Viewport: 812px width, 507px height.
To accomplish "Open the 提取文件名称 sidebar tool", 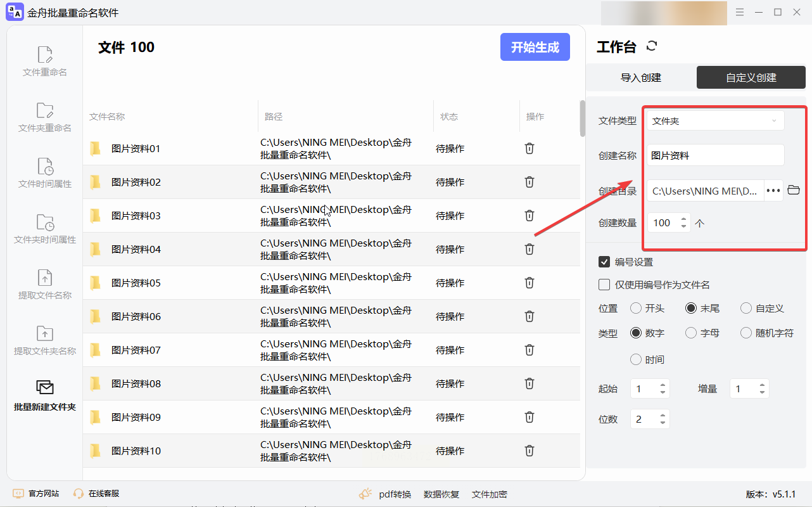I will [44, 285].
